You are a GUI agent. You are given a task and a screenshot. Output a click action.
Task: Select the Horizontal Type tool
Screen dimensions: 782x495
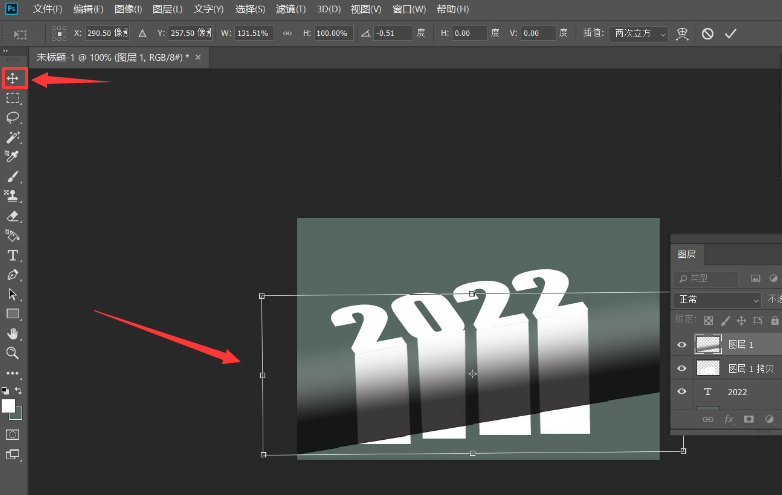click(13, 255)
